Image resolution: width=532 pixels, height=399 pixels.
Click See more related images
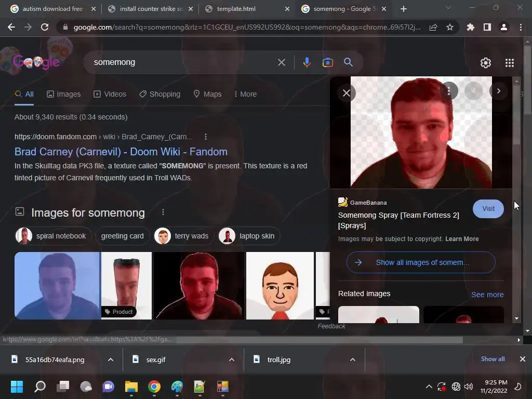[x=487, y=295]
